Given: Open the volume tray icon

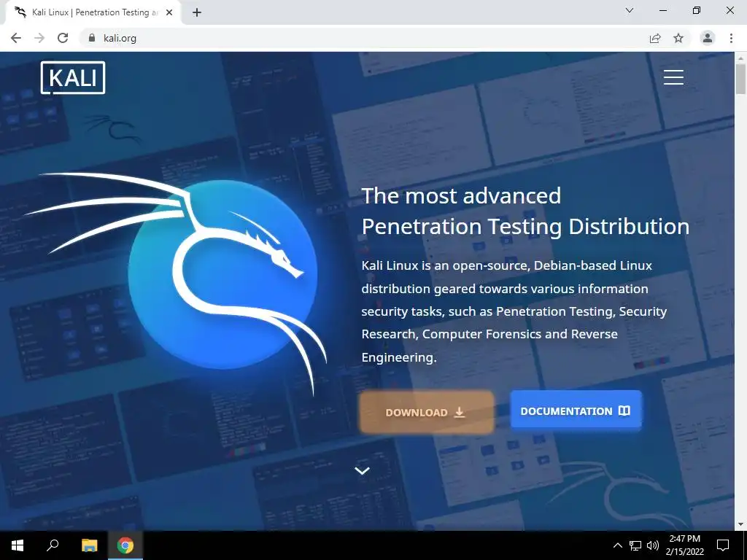Looking at the screenshot, I should point(653,545).
